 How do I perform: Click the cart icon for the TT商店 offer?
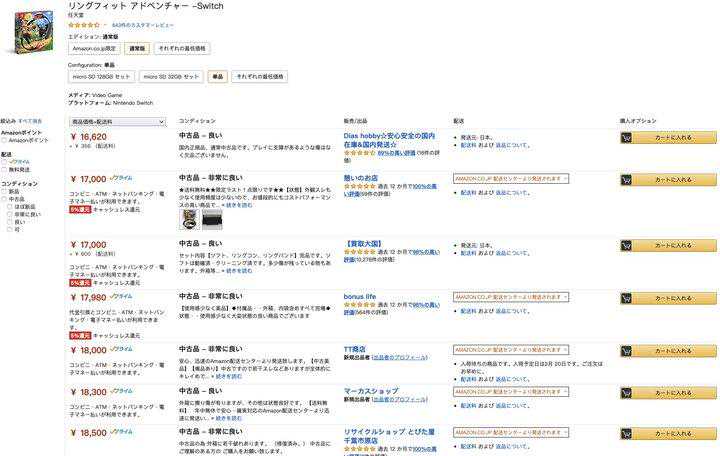627,351
